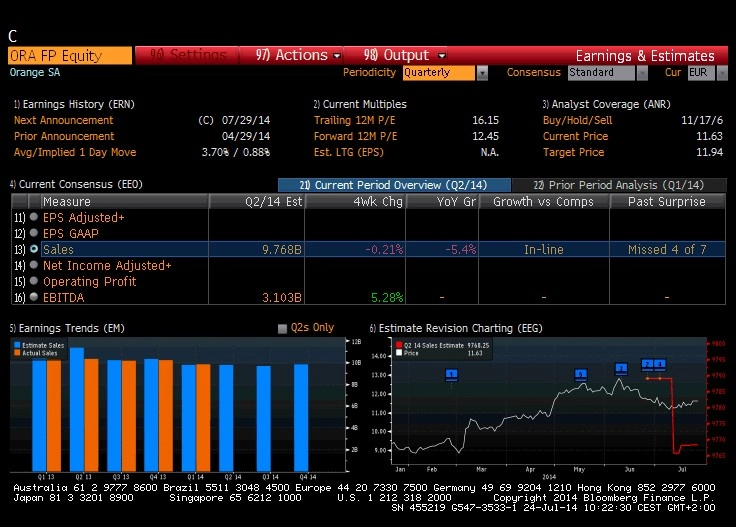
Task: Click the red Q2 14 Sales Estimate legend swatch
Action: coord(399,345)
